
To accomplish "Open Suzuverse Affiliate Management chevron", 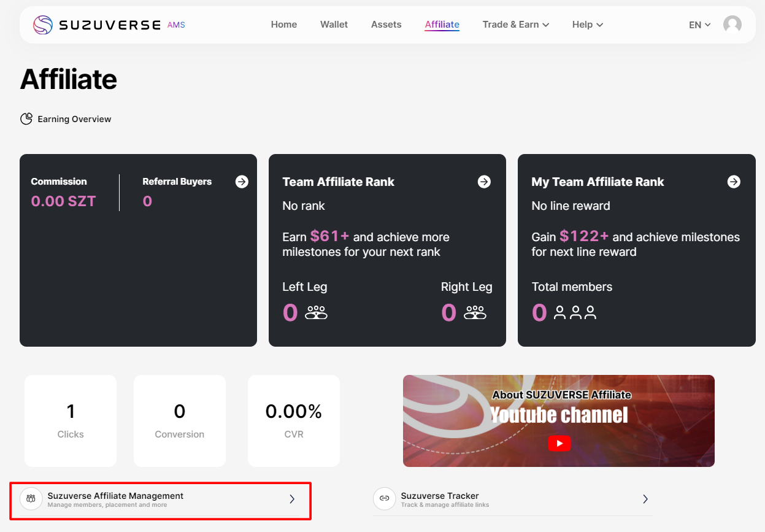I will click(292, 499).
